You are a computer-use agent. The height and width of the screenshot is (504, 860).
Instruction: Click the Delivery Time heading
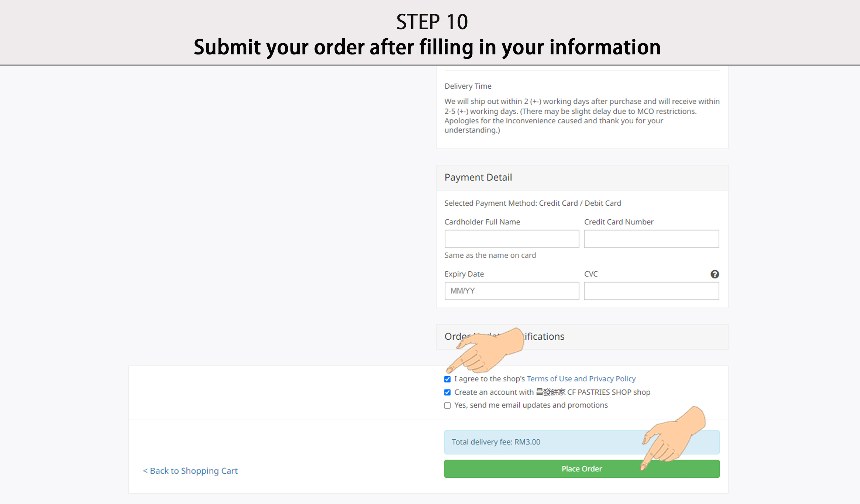click(x=468, y=86)
